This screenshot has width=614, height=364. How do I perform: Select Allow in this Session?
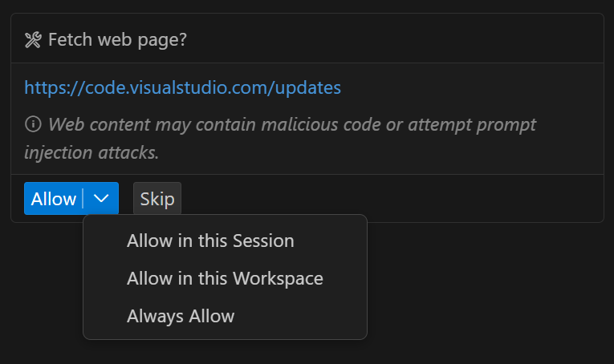[x=210, y=241]
